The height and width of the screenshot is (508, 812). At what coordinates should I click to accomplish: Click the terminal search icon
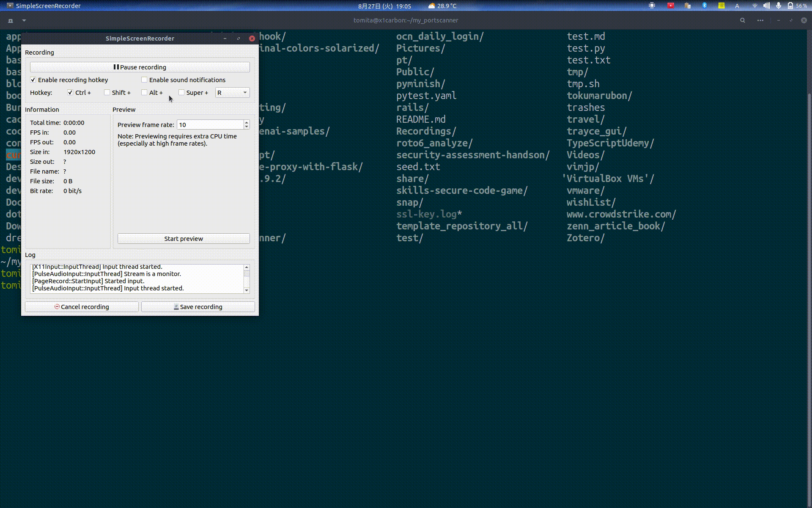[x=742, y=20]
